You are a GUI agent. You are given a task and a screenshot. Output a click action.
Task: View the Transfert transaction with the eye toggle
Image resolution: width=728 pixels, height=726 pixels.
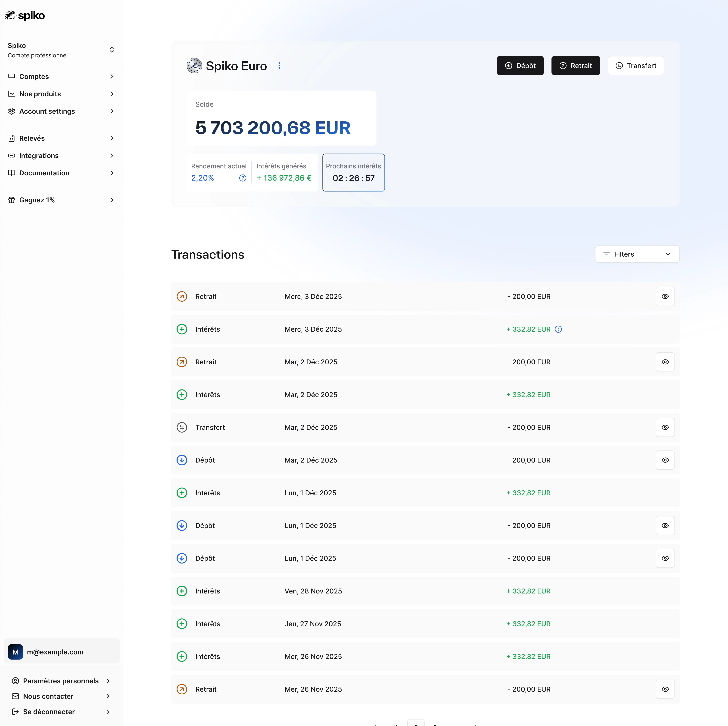click(665, 427)
